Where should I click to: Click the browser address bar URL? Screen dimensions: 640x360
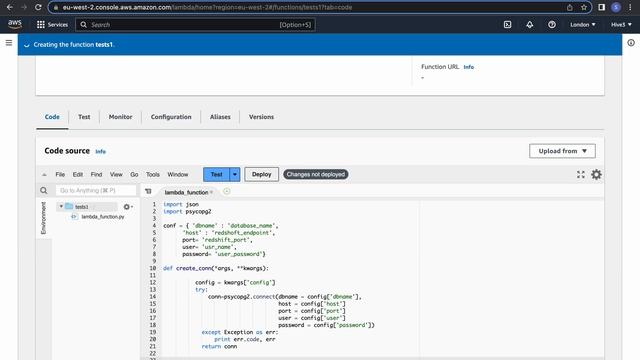(207, 7)
